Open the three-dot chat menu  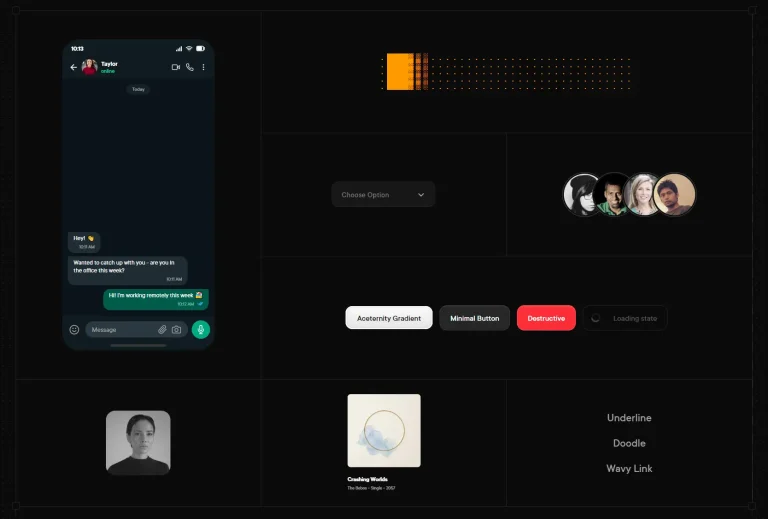click(203, 67)
